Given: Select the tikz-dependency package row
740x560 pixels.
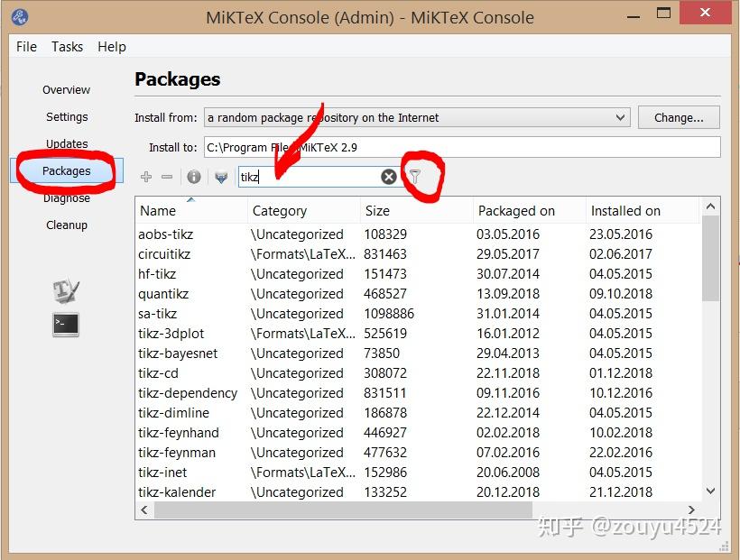Looking at the screenshot, I should [418, 392].
